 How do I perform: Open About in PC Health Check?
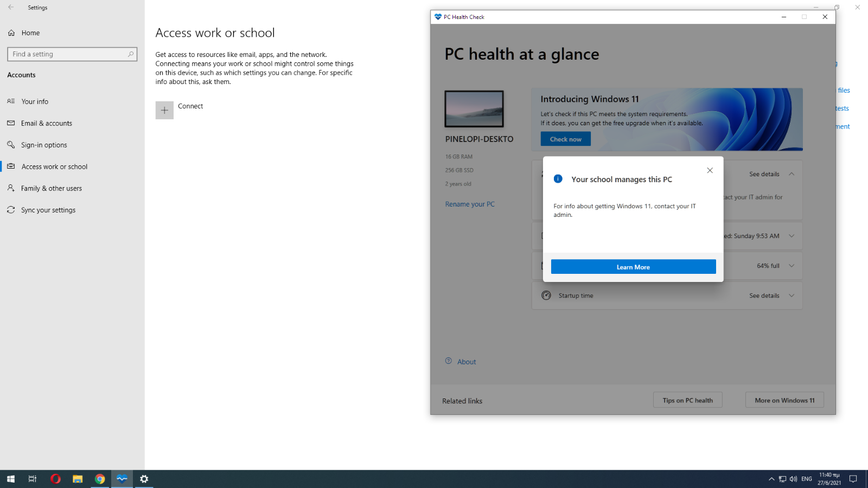point(467,362)
